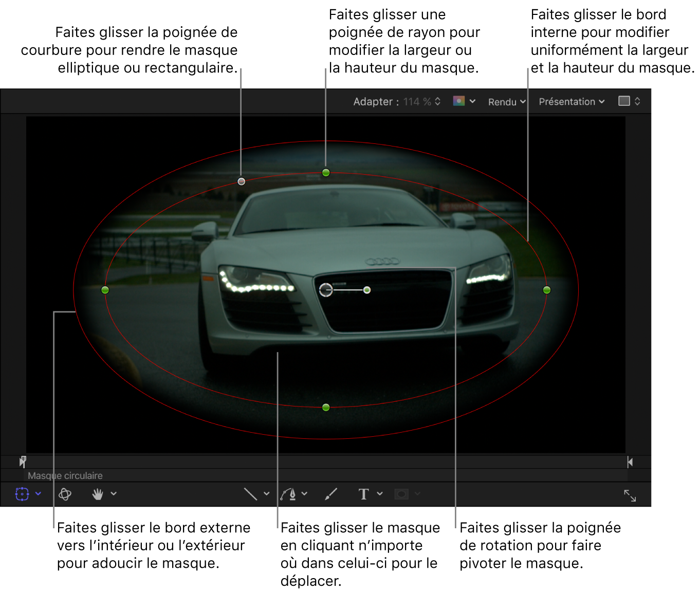
Task: Click the Adapter 114 % zoom stepper
Action: tap(437, 101)
